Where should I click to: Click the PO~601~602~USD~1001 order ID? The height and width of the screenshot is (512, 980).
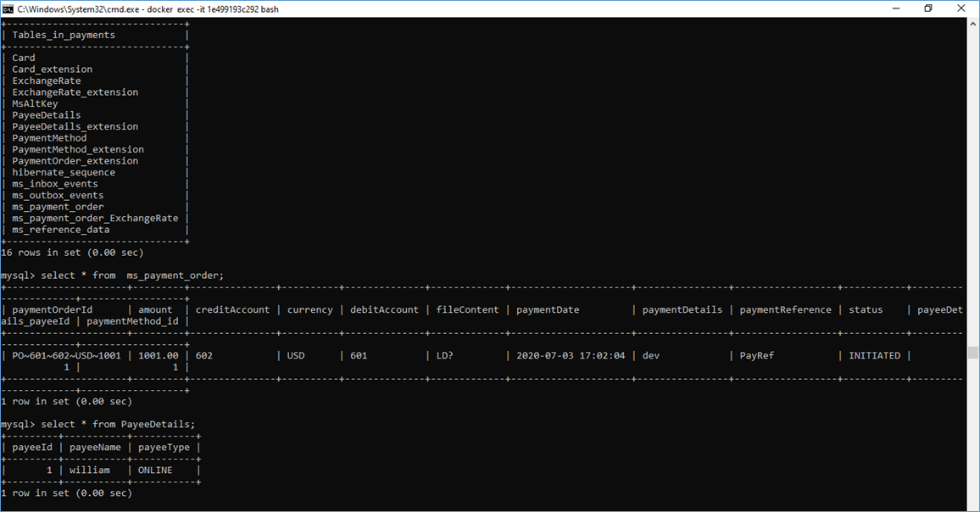click(66, 356)
